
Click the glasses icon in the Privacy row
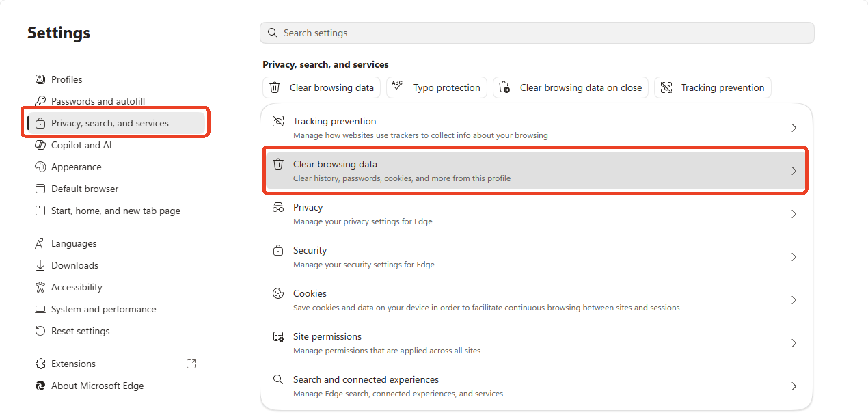coord(278,207)
